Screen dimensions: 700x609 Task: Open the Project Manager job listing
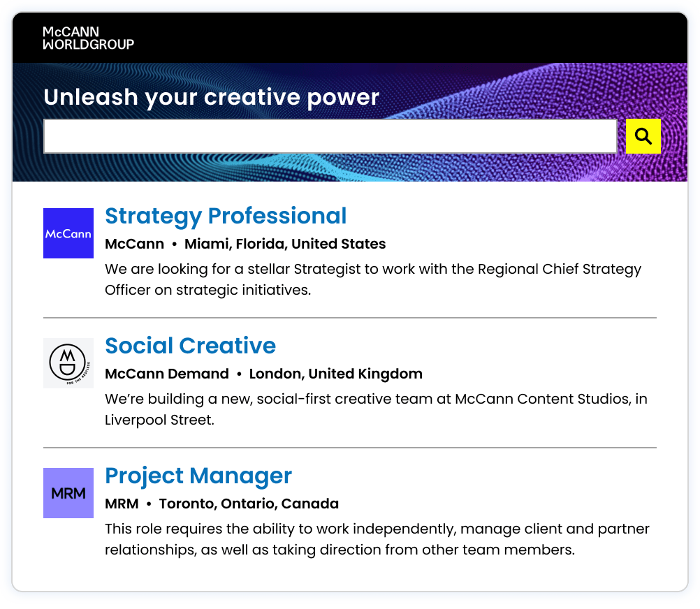pos(198,476)
